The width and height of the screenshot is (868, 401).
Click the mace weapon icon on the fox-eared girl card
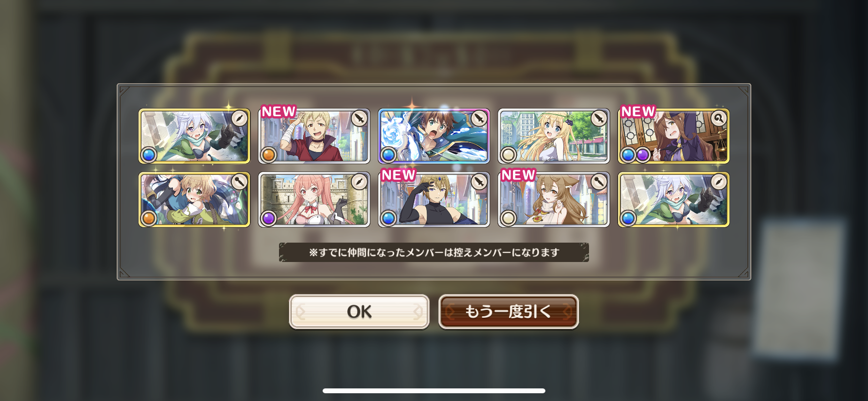coord(599,182)
